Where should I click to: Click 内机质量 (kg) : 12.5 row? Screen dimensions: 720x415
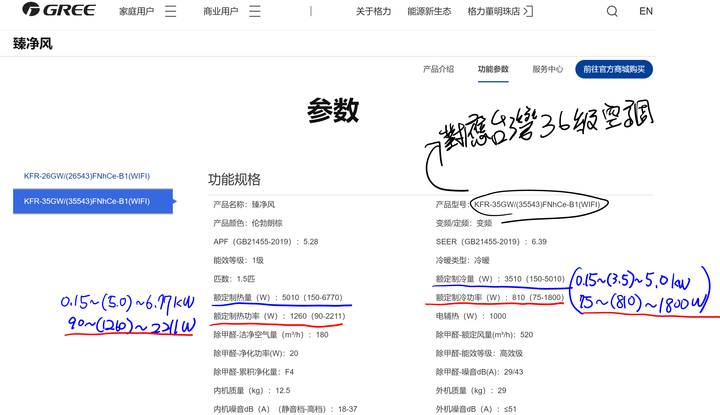252,390
